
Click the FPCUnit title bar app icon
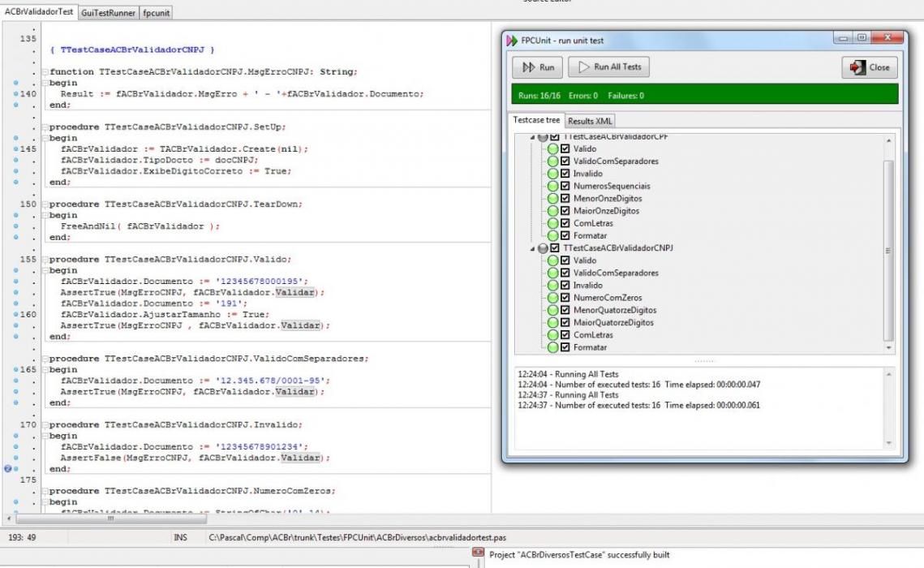coord(512,40)
